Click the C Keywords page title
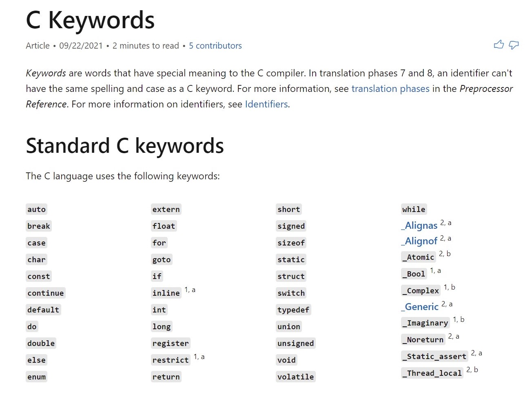Viewport: 532px width, 395px height. [x=90, y=20]
